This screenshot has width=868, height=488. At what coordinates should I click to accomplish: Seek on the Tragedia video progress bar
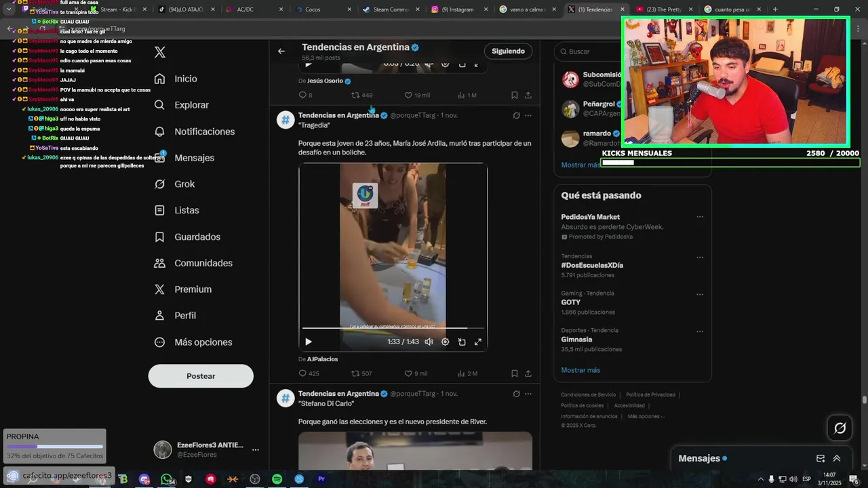point(393,329)
